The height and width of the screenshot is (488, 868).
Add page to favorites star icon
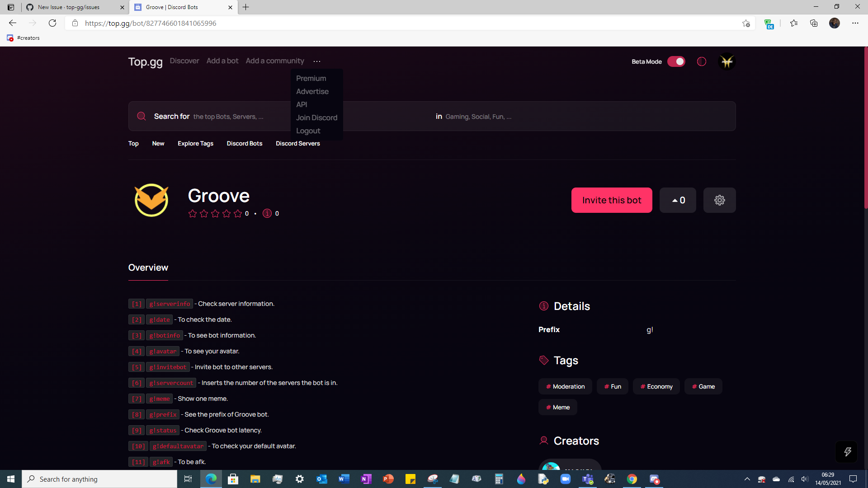pos(746,23)
